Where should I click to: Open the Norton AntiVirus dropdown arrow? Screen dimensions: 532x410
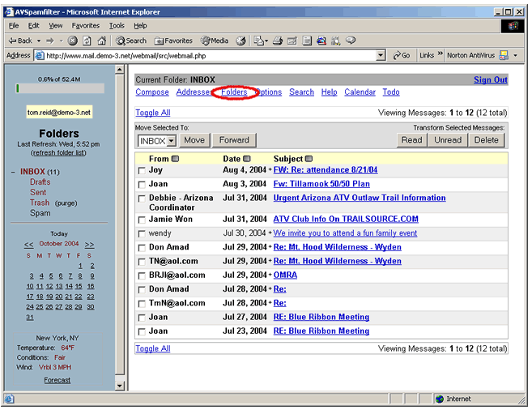pos(515,56)
